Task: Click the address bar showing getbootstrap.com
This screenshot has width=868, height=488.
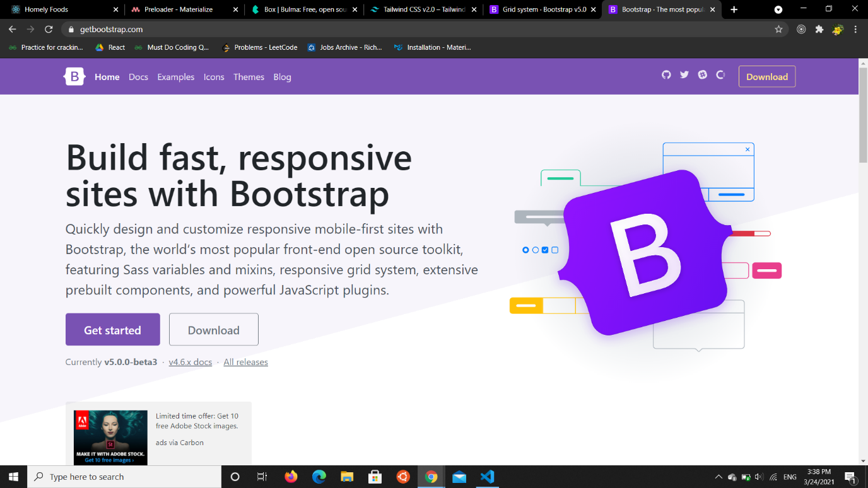Action: pos(378,30)
